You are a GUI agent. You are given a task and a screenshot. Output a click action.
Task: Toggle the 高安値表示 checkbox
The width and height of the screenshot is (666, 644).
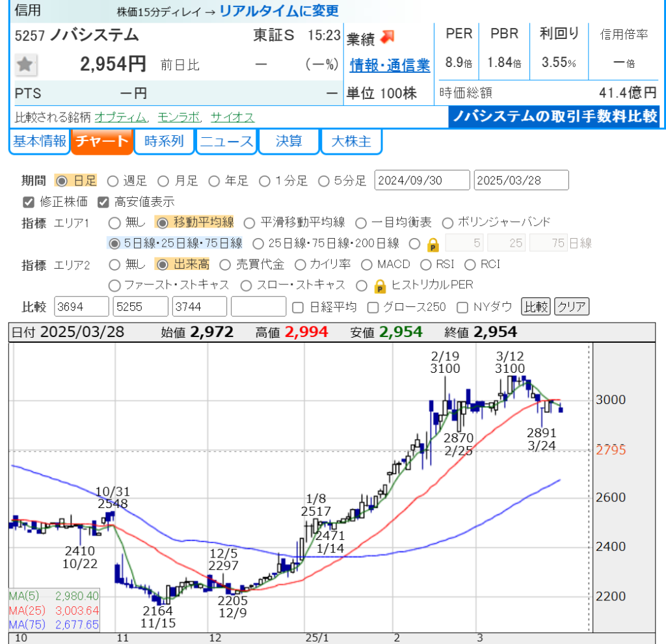click(103, 202)
